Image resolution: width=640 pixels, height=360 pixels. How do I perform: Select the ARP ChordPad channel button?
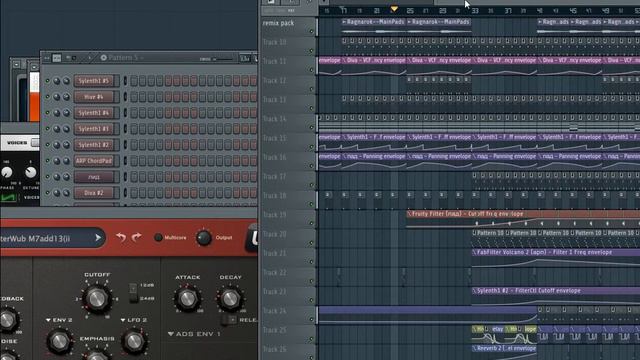point(94,161)
